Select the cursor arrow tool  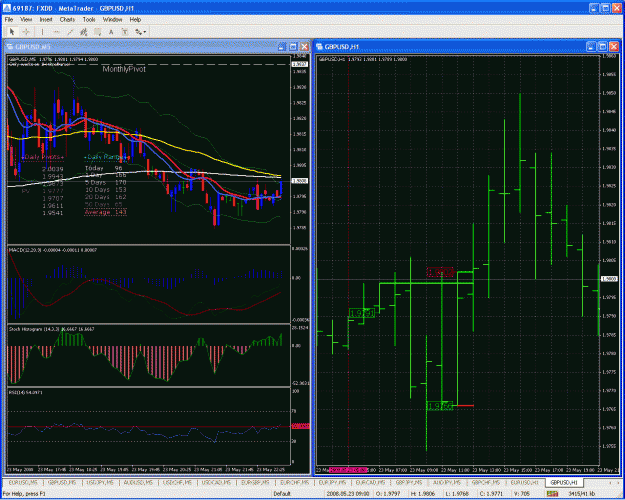coord(12,32)
